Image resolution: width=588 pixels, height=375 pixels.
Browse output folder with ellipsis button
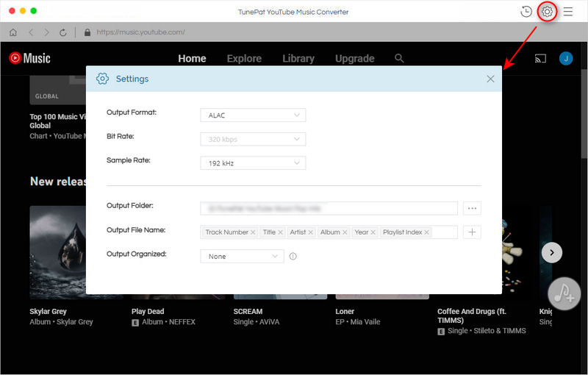pos(472,208)
